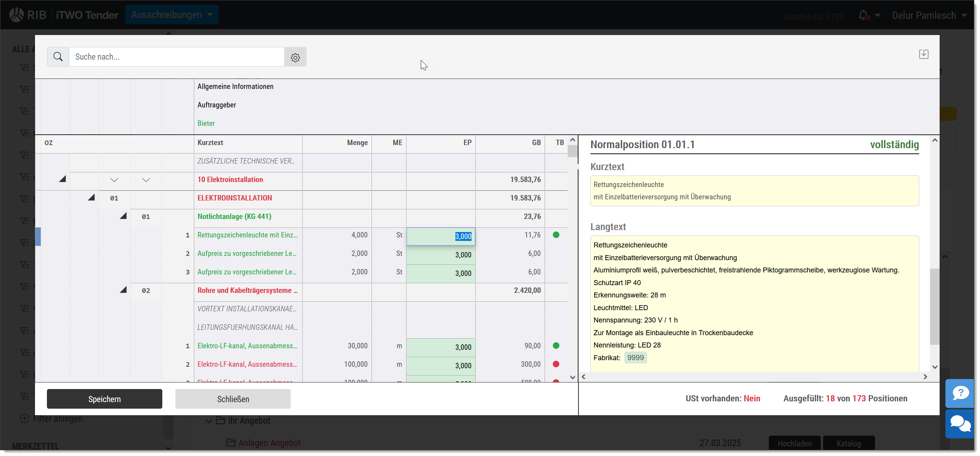Select Allgemeine Informationen entry
Viewport: 980px width, 456px height.
235,87
